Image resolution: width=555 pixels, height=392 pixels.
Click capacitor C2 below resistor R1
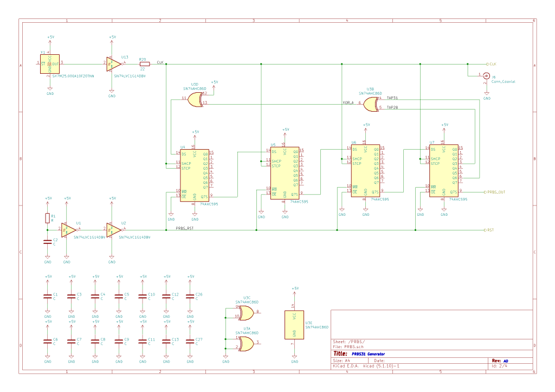(x=48, y=242)
